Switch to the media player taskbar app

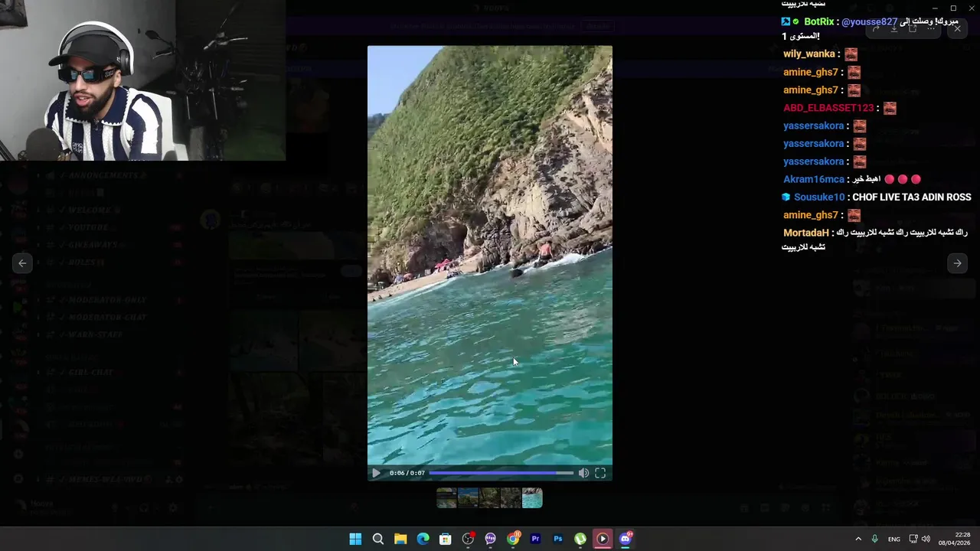click(x=603, y=539)
